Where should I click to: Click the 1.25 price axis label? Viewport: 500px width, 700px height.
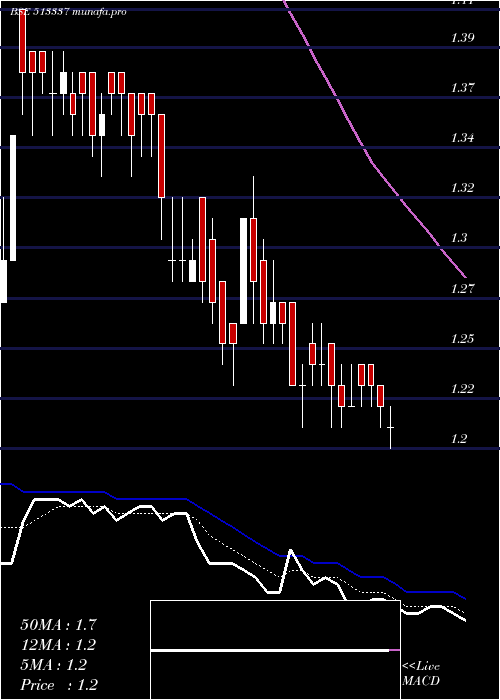tap(462, 338)
